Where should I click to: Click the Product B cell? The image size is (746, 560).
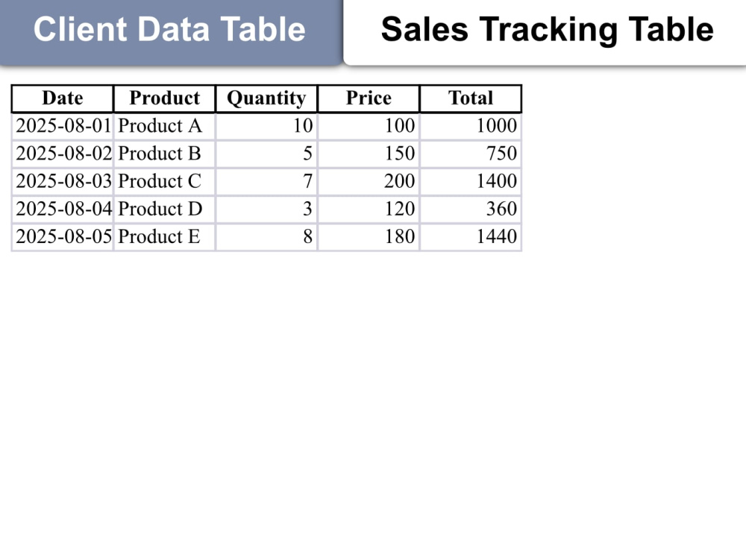tap(165, 154)
